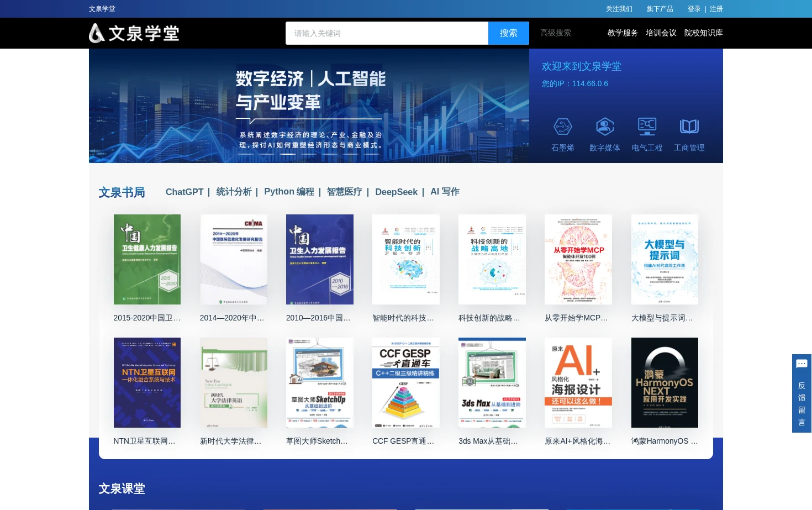The image size is (812, 510).
Task: Open the 2014—2020 CHIMA report book cover
Action: 234,259
